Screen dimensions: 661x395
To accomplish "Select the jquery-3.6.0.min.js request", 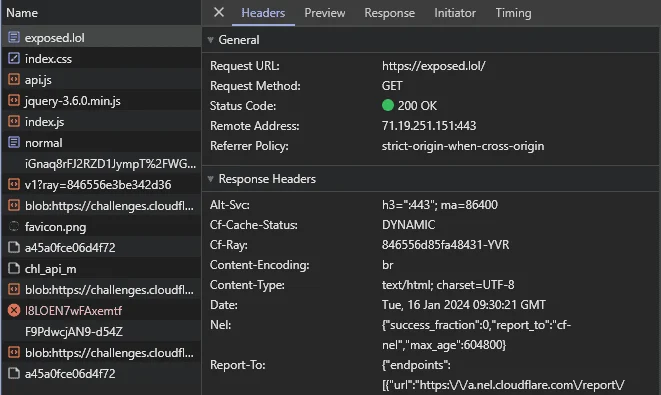I will click(101, 100).
